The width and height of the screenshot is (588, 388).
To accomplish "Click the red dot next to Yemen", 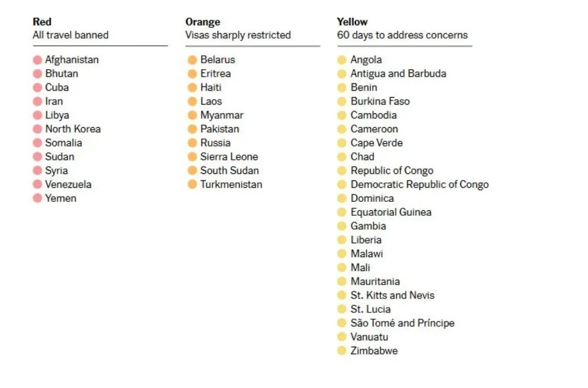I will click(x=37, y=199).
